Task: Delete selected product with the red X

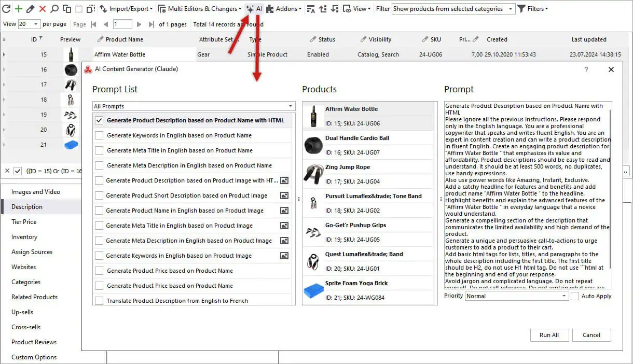Action: click(x=43, y=9)
